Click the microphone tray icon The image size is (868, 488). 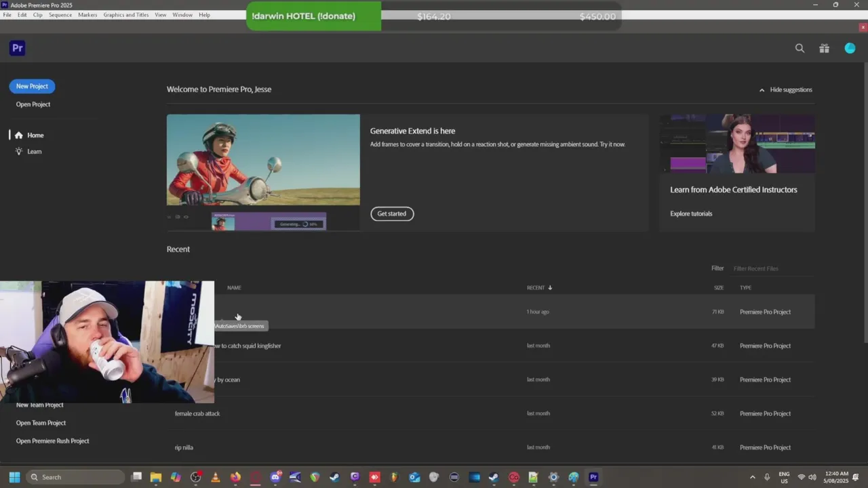[767, 477]
